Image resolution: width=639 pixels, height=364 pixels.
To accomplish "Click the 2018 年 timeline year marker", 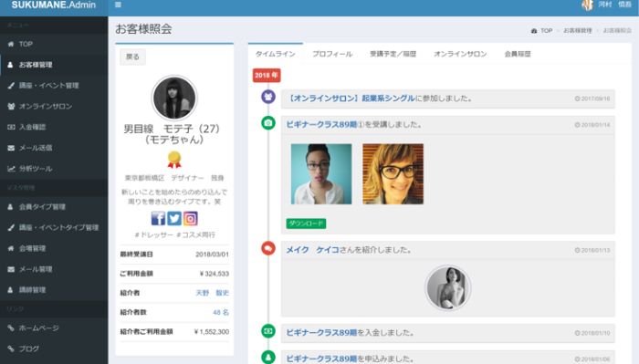I will (x=267, y=76).
